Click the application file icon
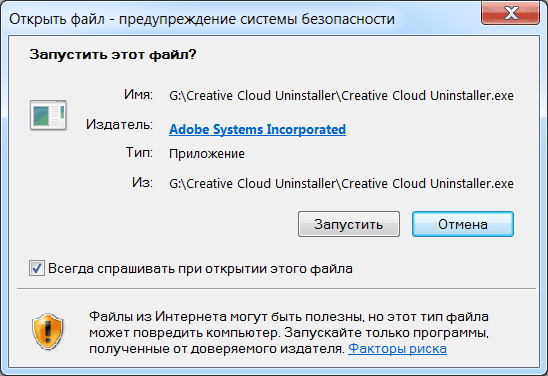 tap(48, 115)
